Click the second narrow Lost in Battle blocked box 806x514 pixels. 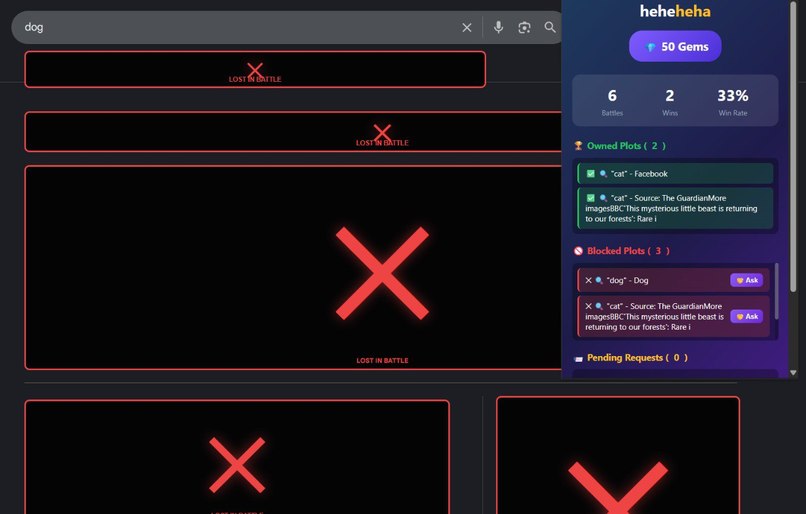pyautogui.click(x=293, y=132)
